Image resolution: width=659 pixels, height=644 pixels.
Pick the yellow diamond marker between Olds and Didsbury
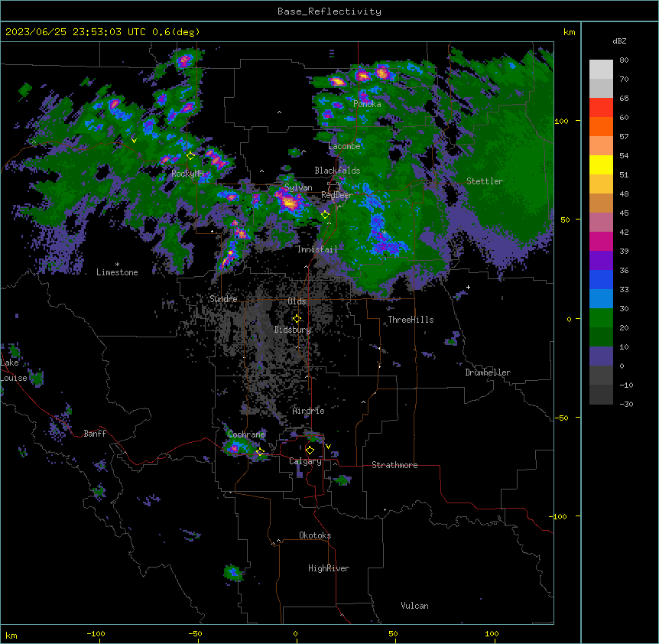point(297,319)
